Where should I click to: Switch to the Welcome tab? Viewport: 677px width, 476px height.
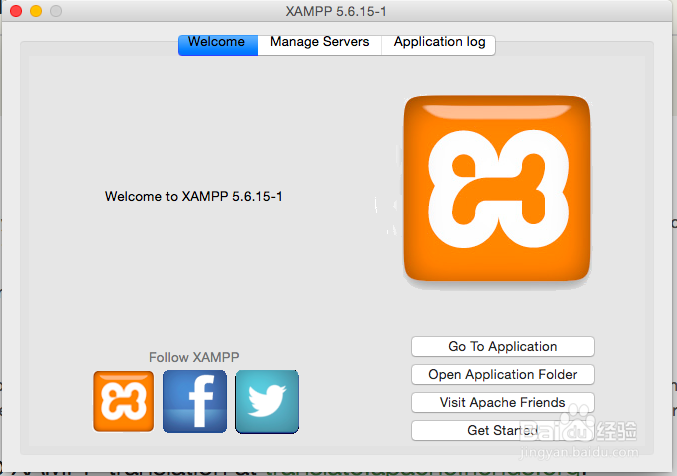(218, 45)
